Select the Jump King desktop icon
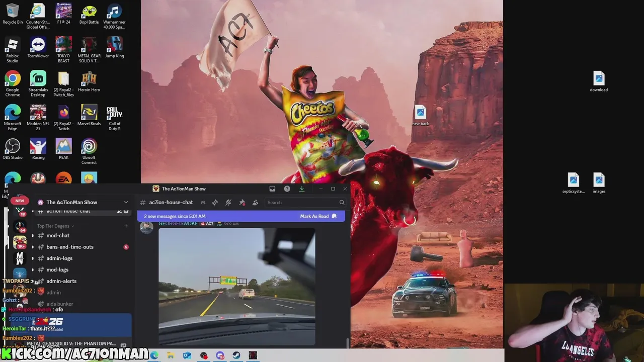The width and height of the screenshot is (644, 362). [114, 48]
